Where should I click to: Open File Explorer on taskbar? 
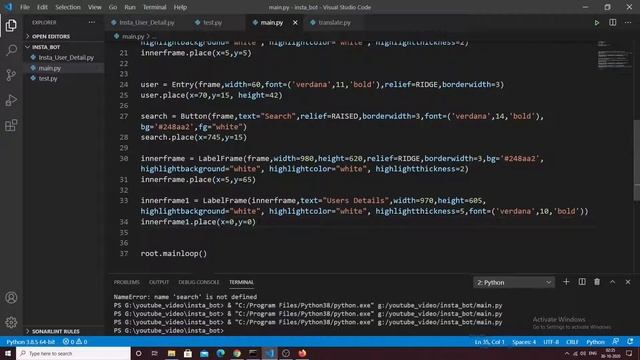tap(171, 353)
